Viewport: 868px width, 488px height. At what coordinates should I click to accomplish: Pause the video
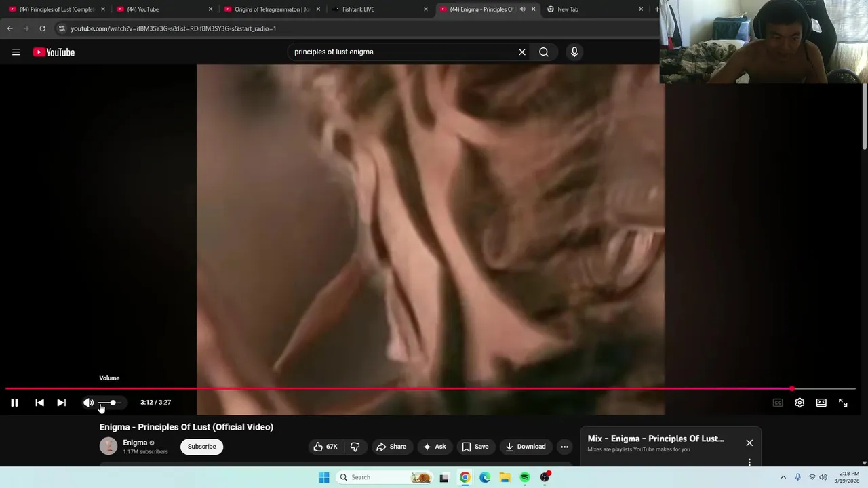(14, 403)
